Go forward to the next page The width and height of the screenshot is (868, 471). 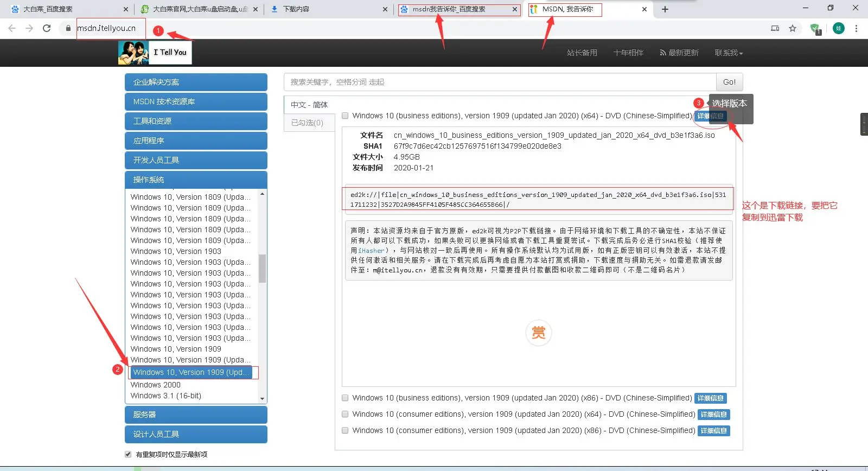click(29, 28)
